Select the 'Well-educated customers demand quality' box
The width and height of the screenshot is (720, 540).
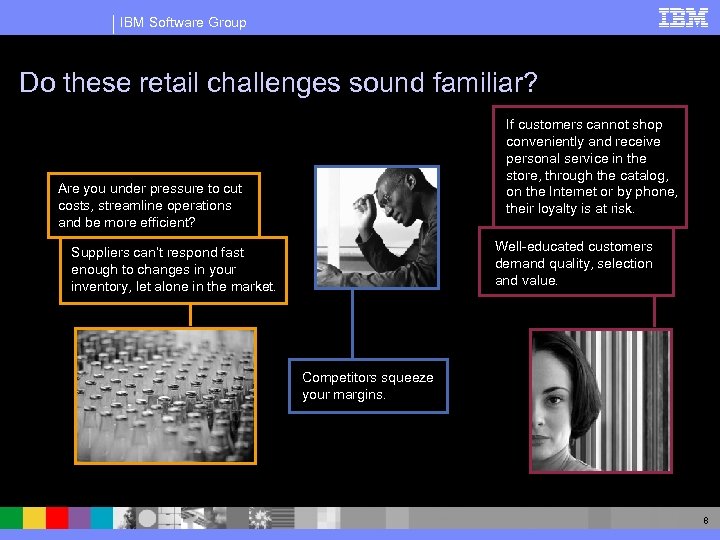pyautogui.click(x=576, y=262)
